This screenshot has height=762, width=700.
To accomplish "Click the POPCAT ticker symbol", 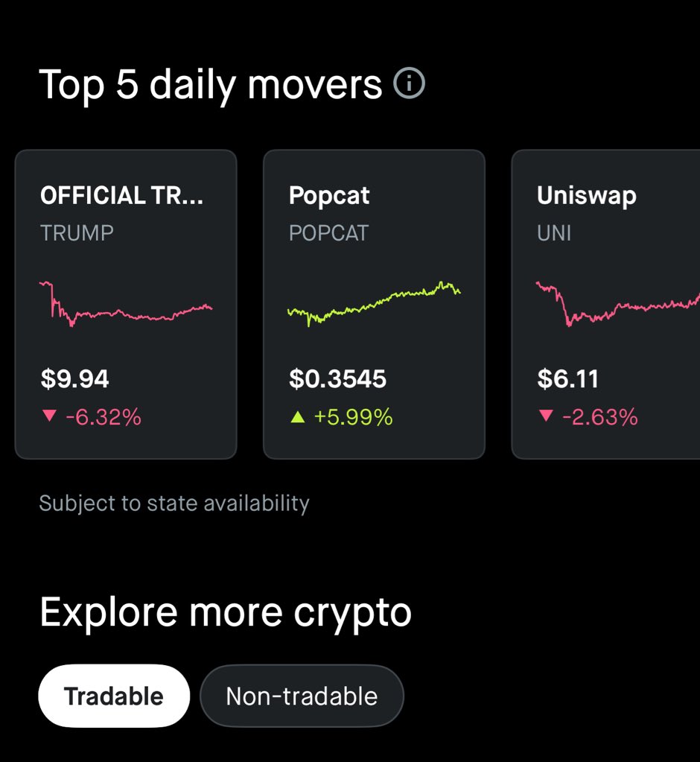I will pyautogui.click(x=329, y=233).
